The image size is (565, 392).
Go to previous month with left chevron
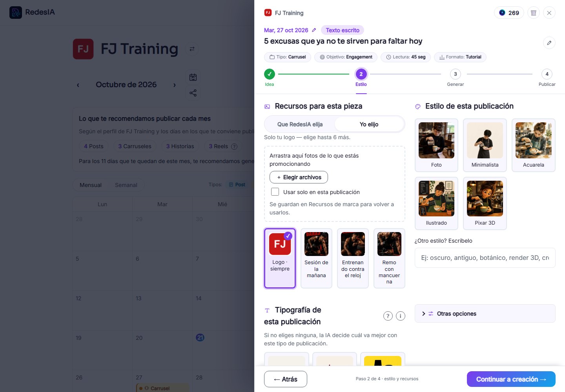[x=78, y=85]
